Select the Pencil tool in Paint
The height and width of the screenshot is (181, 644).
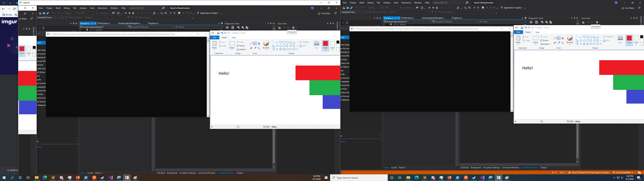click(251, 44)
